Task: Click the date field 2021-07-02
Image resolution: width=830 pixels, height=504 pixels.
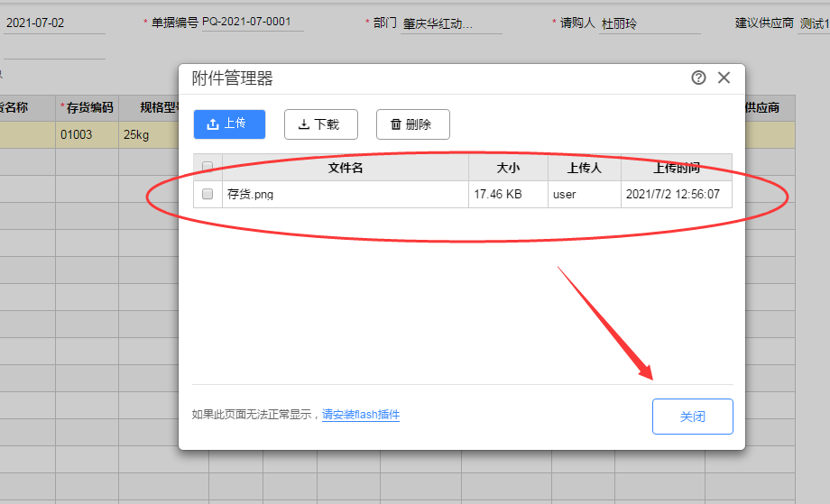Action: click(54, 23)
